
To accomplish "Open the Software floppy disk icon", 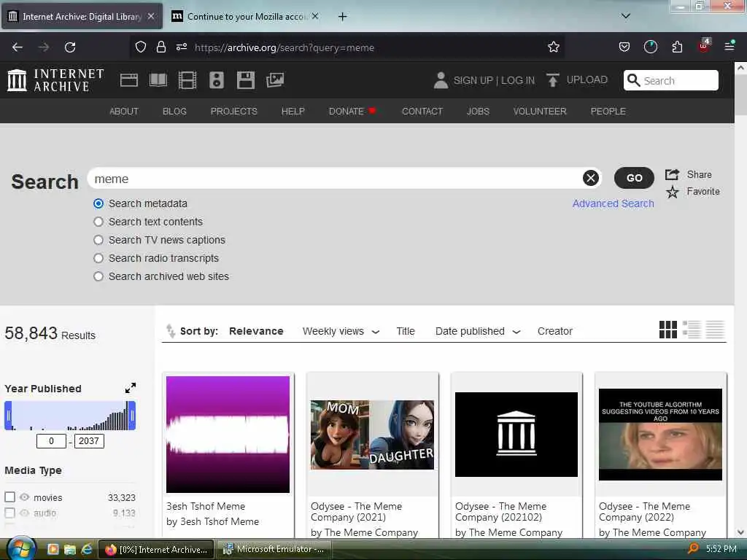I will pos(246,80).
